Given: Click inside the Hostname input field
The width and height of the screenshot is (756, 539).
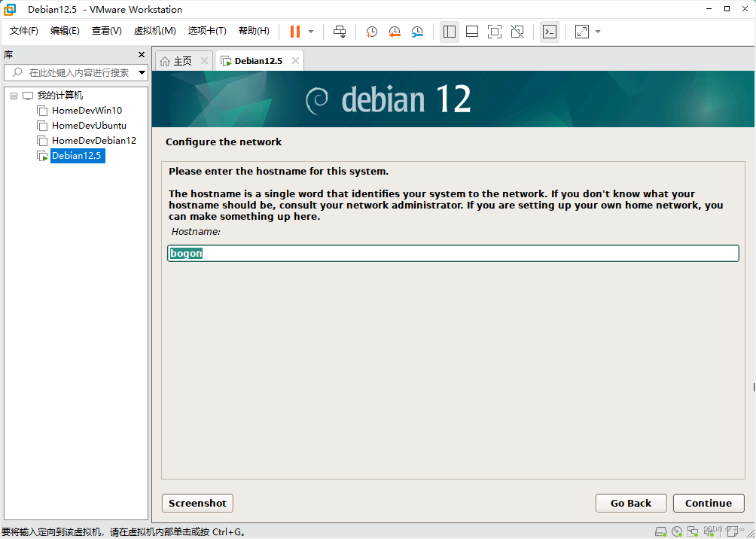Looking at the screenshot, I should pyautogui.click(x=452, y=253).
